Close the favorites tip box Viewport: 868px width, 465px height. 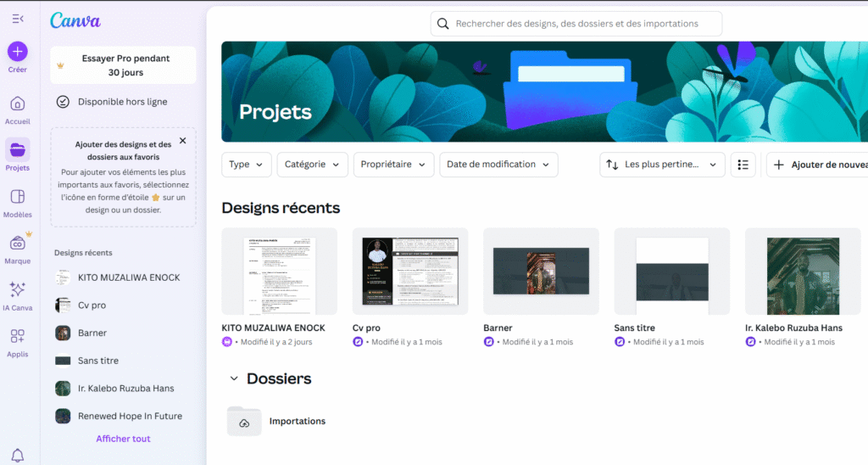coord(182,141)
